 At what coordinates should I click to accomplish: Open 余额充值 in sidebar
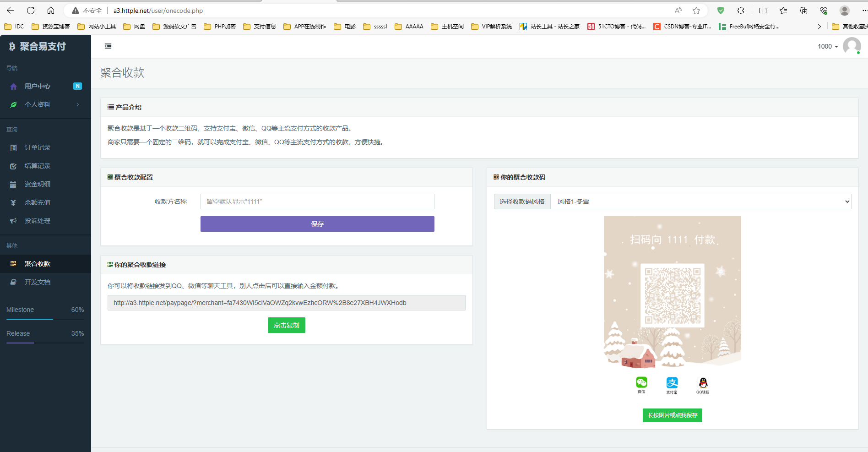[45, 202]
